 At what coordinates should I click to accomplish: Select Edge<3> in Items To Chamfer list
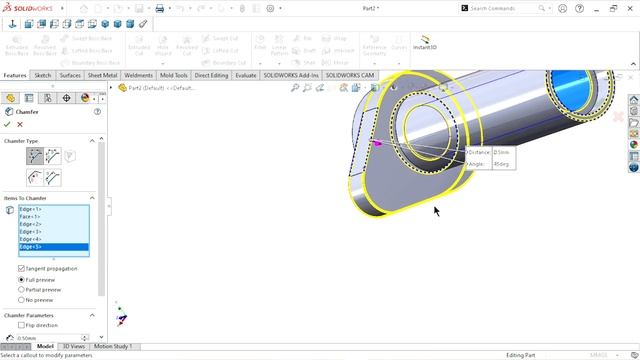click(54, 231)
